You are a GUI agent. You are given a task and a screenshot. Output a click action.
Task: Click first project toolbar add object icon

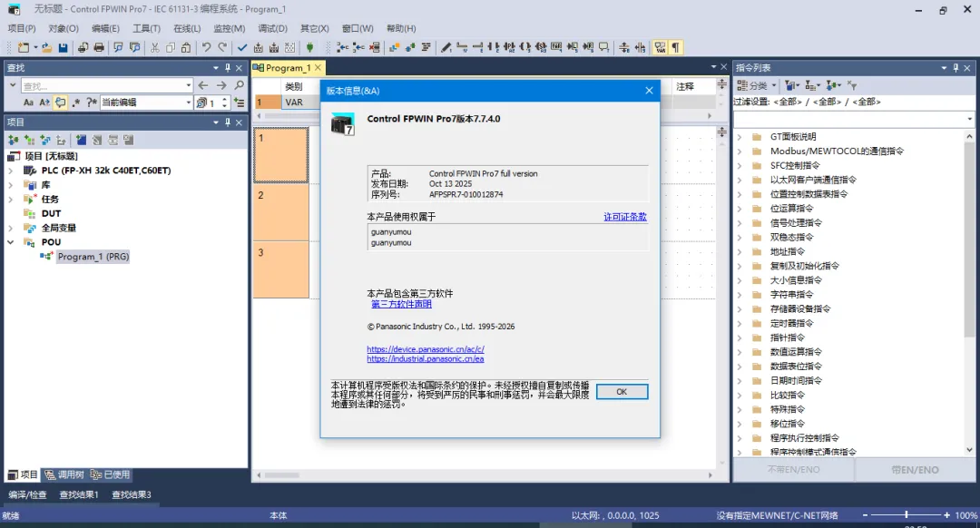point(14,140)
